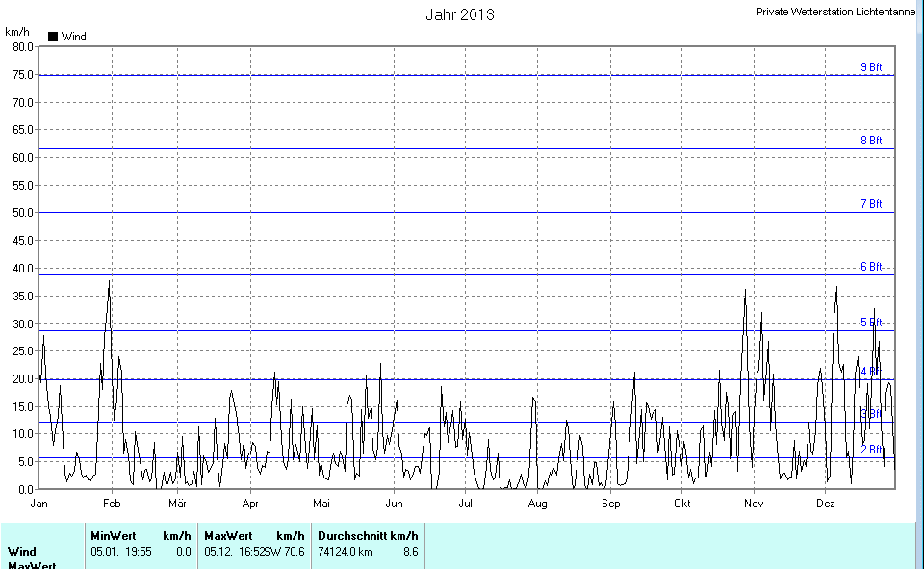Viewport: 924px width, 569px height.
Task: Pick the Okt month axis label
Action: [682, 504]
